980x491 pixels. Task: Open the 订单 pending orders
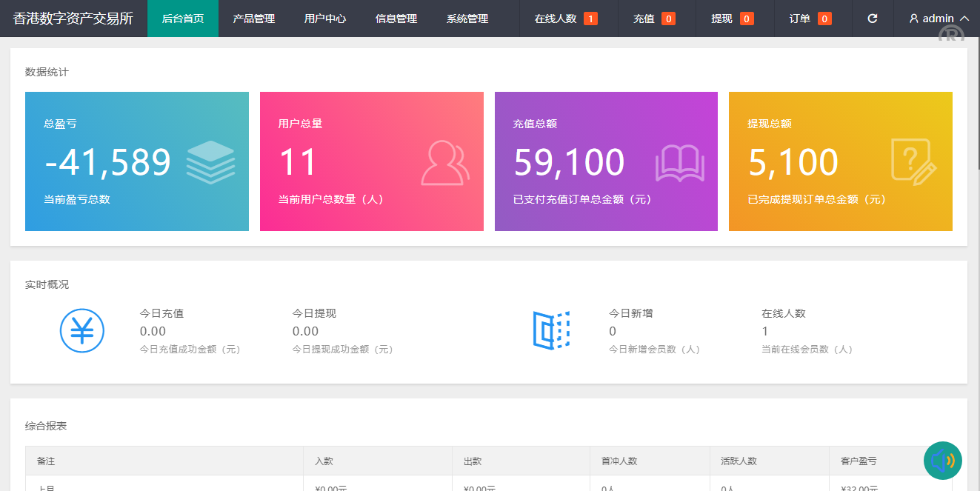tap(810, 19)
